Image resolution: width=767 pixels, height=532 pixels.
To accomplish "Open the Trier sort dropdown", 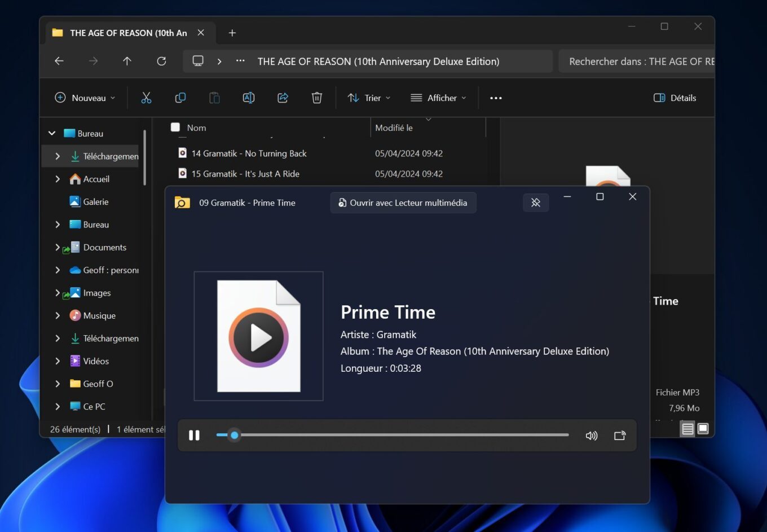I will coord(369,98).
